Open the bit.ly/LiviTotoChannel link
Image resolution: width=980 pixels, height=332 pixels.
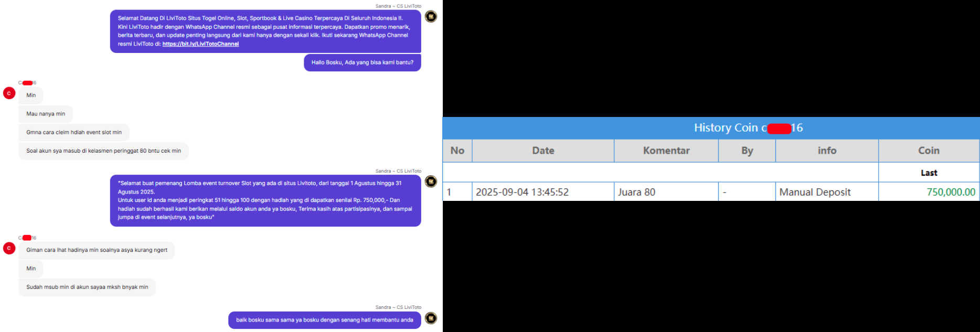200,44
